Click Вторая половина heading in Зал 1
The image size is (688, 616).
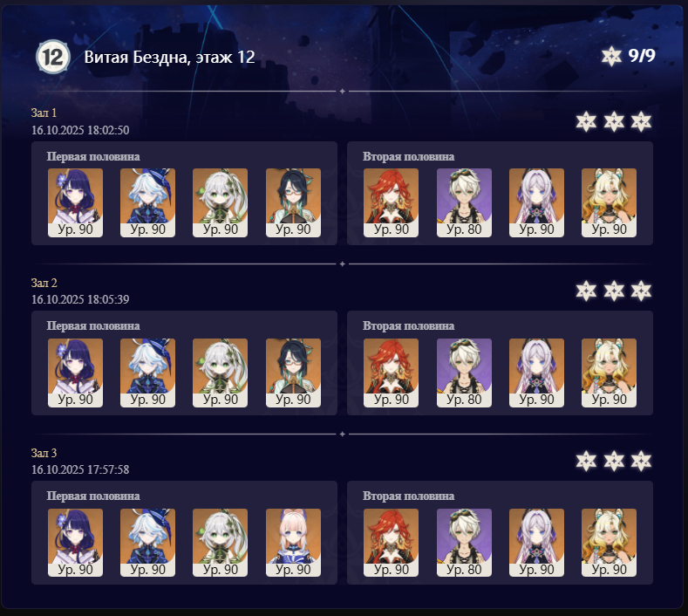(x=408, y=157)
